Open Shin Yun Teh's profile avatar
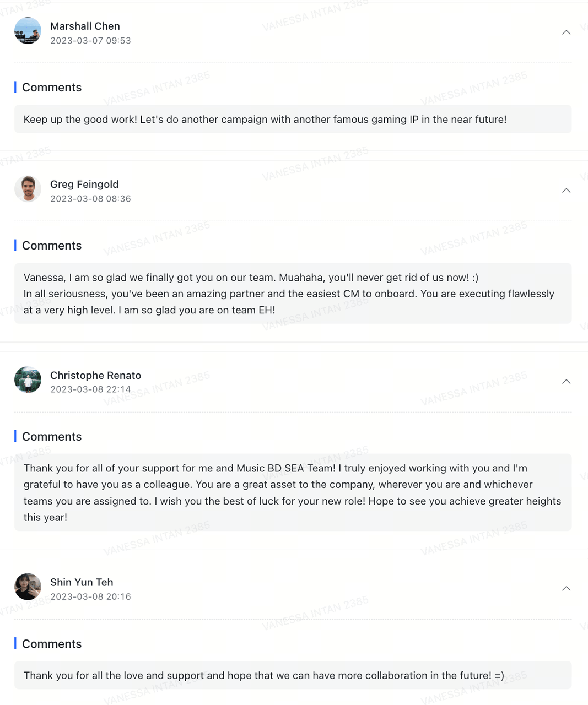The width and height of the screenshot is (588, 705). coord(28,587)
